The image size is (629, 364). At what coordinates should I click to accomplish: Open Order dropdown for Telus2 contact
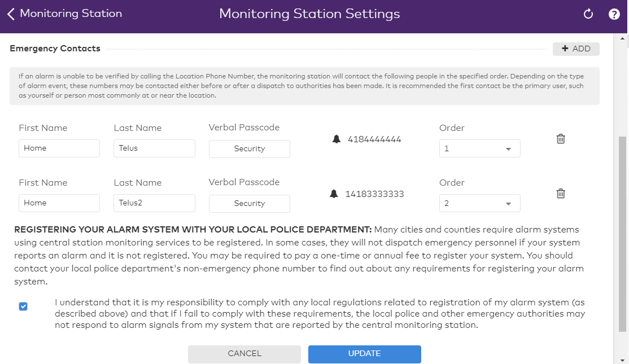(479, 203)
